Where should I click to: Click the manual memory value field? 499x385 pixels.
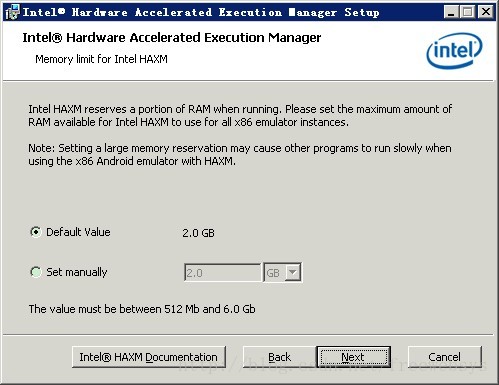pos(222,272)
